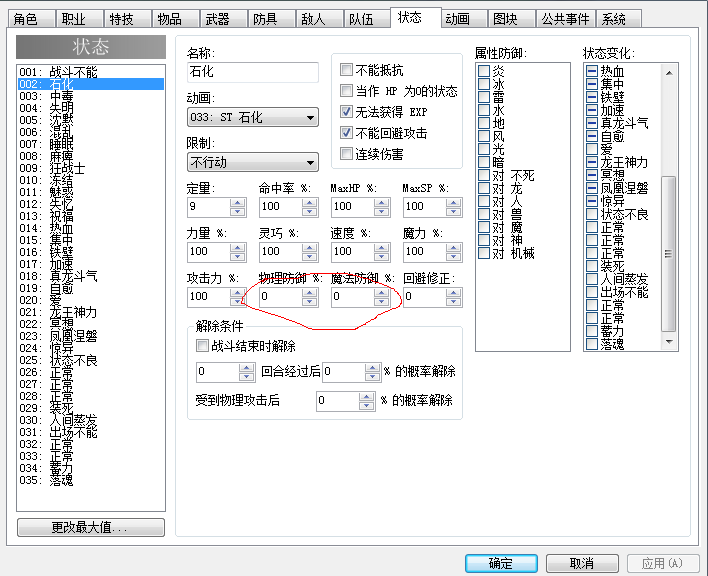Select state 001: 战斗不能
The width and height of the screenshot is (708, 576).
tap(91, 72)
